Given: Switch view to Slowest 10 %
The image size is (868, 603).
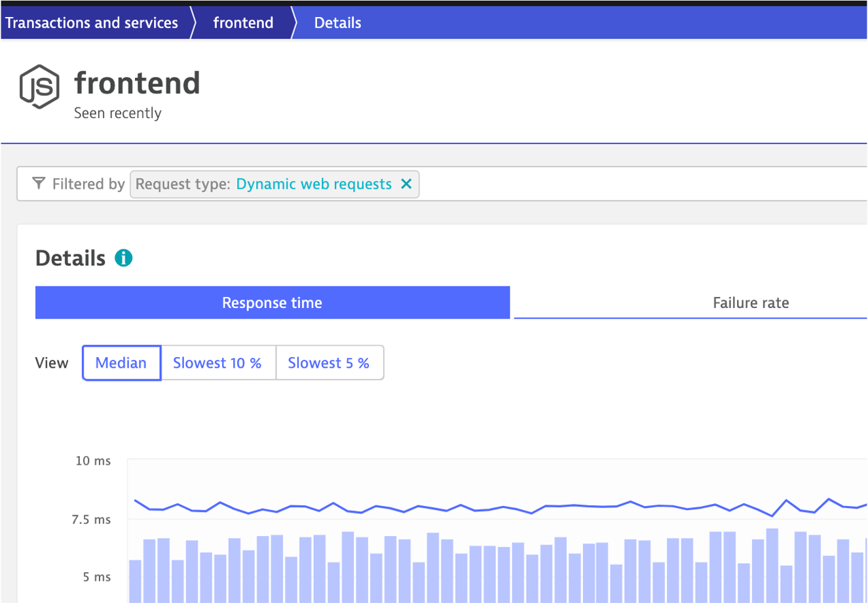Looking at the screenshot, I should coord(217,363).
